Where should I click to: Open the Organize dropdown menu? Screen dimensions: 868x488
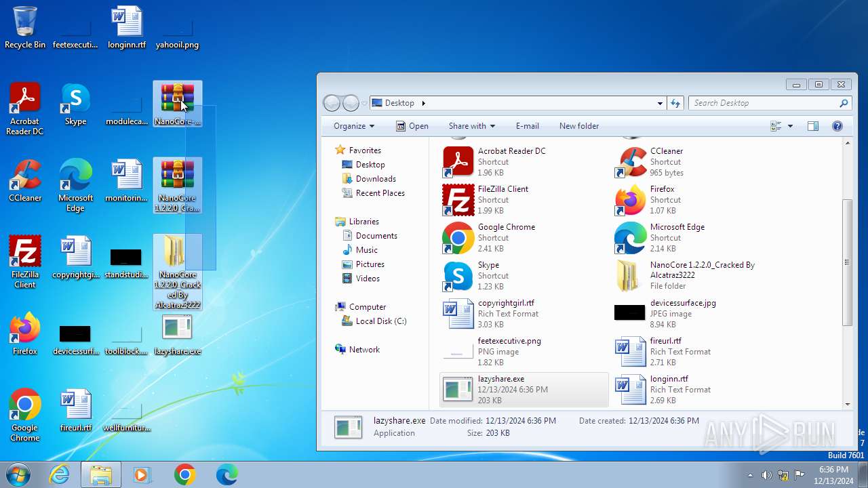[354, 126]
